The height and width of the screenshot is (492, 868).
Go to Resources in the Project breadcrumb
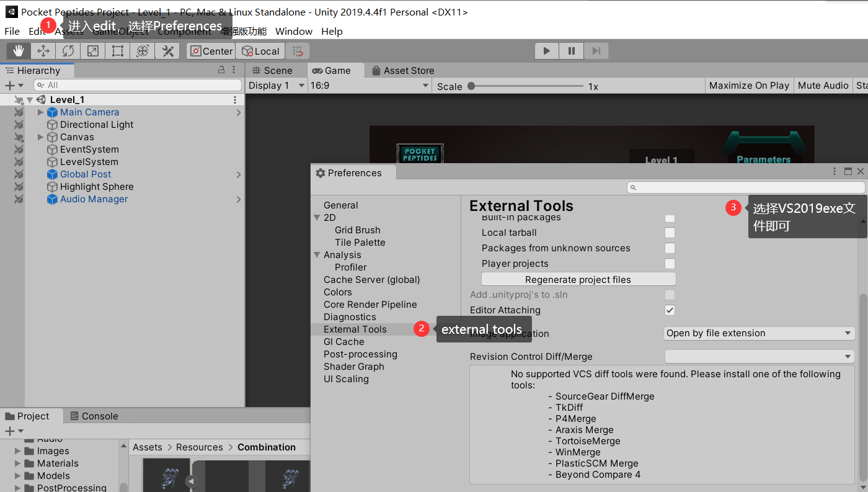(x=199, y=447)
